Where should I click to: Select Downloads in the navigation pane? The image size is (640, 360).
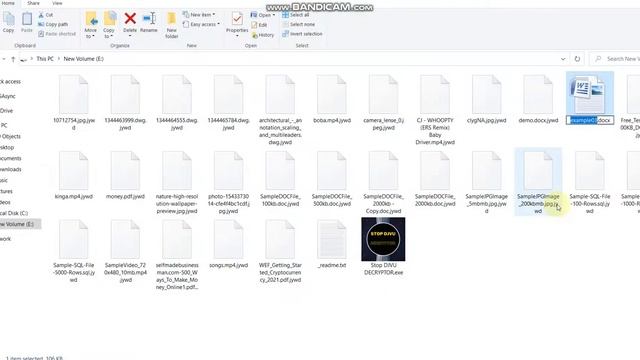click(11, 169)
